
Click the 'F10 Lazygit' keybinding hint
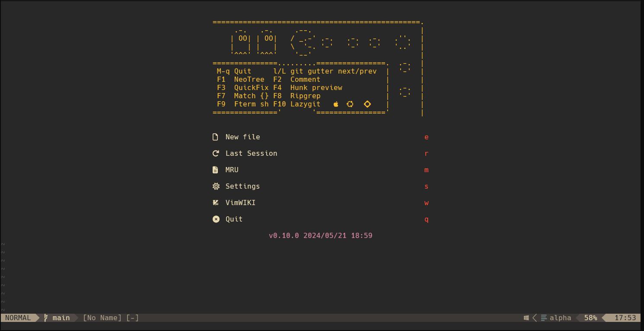click(x=297, y=104)
